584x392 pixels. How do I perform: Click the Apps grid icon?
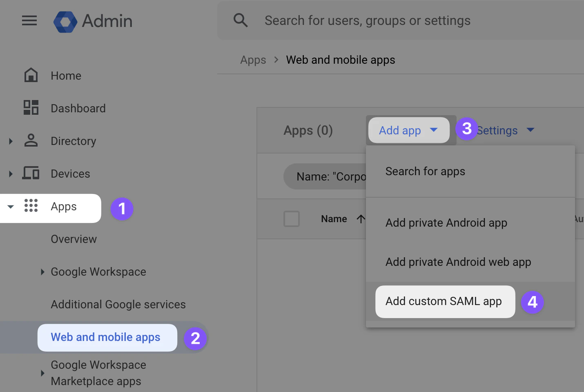[31, 206]
